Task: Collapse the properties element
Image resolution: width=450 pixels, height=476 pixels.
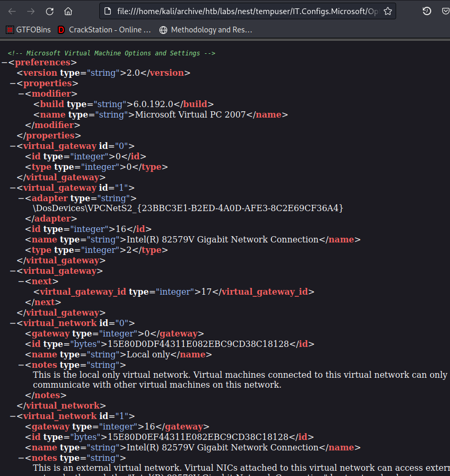Action: click(x=13, y=84)
